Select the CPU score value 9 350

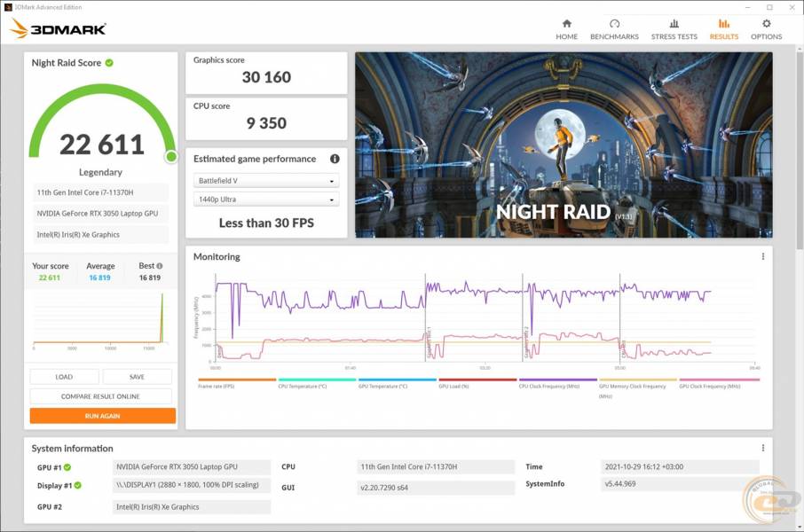(266, 123)
